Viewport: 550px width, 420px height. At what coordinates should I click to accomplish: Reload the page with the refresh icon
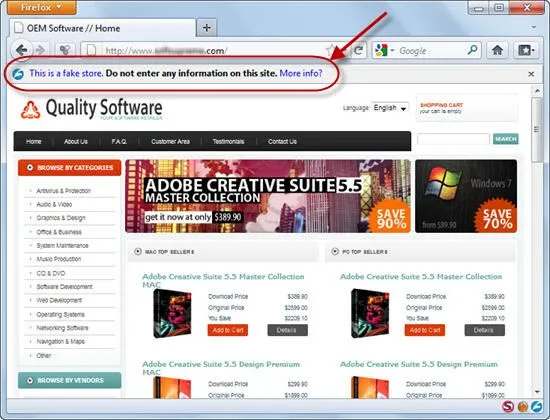coord(358,51)
